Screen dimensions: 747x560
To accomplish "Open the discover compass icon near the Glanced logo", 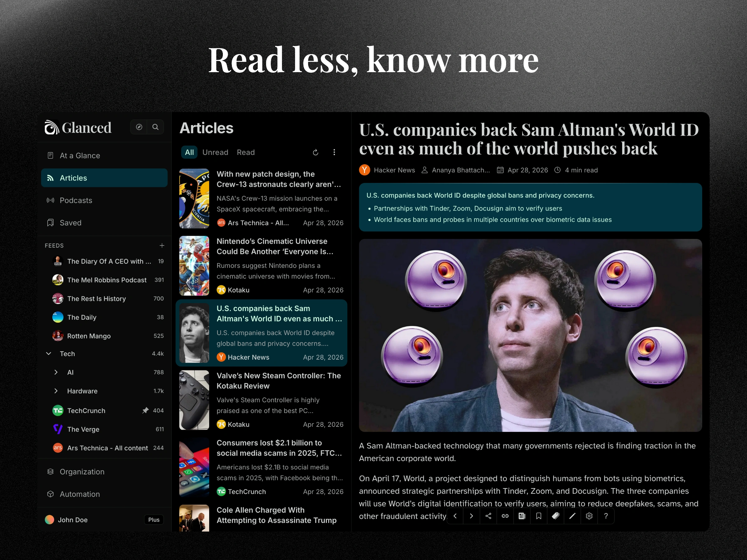I will pyautogui.click(x=139, y=127).
